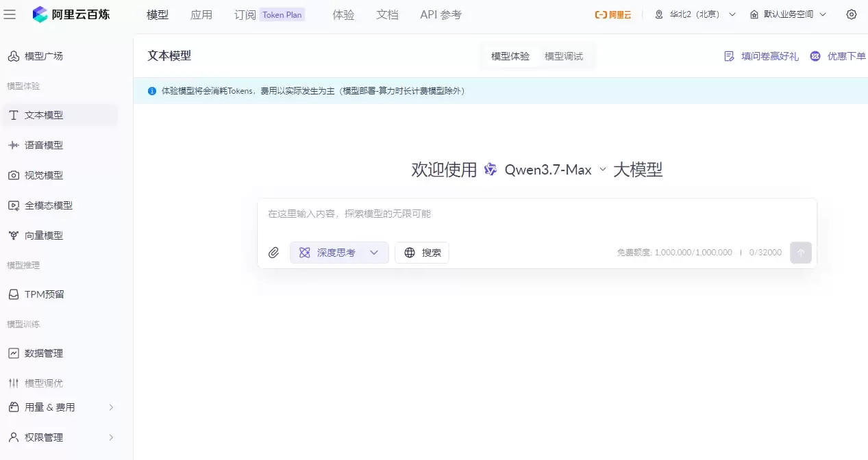Click the 免费额度: 1,000,000/1,000,000 text

coord(674,253)
